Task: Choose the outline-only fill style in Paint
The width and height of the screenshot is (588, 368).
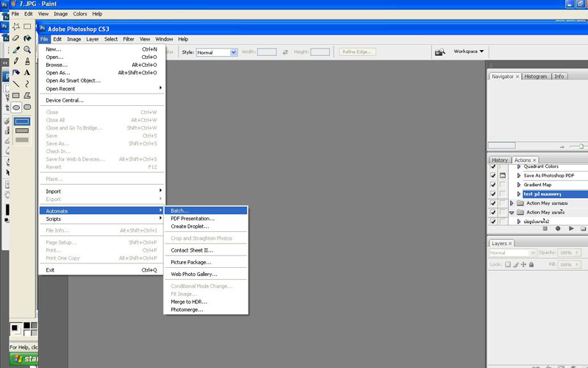Action: (x=22, y=121)
